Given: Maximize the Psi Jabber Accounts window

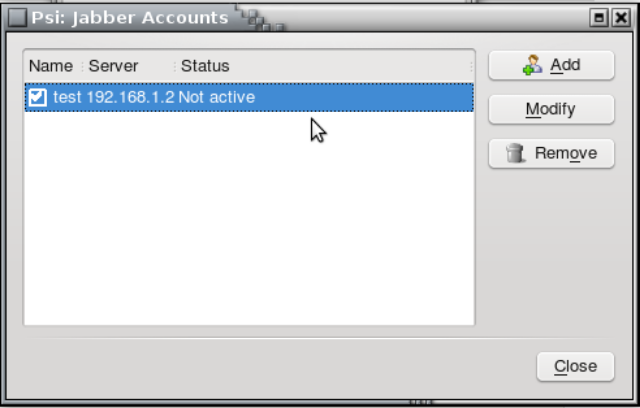Looking at the screenshot, I should [599, 18].
